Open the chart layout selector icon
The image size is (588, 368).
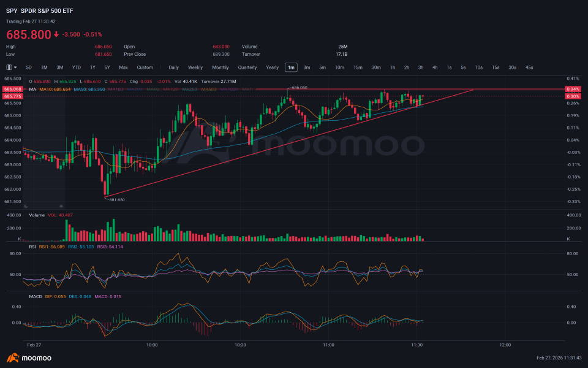pyautogui.click(x=11, y=67)
